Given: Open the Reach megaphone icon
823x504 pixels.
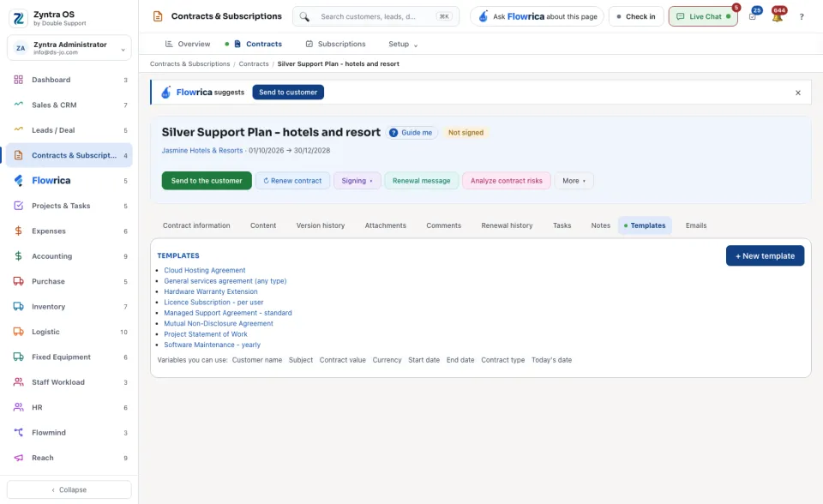Looking at the screenshot, I should pos(18,458).
